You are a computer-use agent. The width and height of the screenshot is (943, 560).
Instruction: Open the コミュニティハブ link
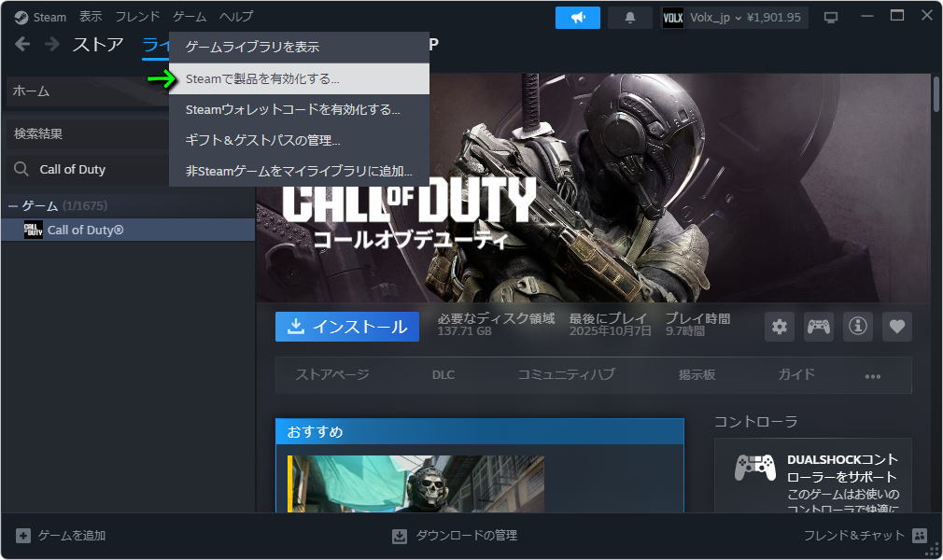[566, 375]
